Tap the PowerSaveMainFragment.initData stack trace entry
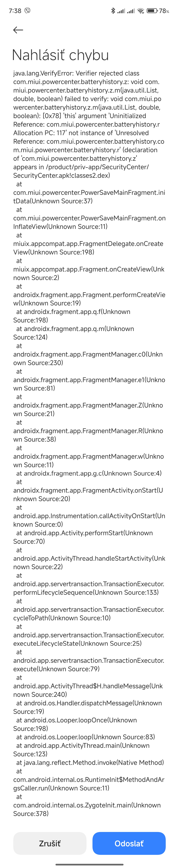 click(89, 197)
